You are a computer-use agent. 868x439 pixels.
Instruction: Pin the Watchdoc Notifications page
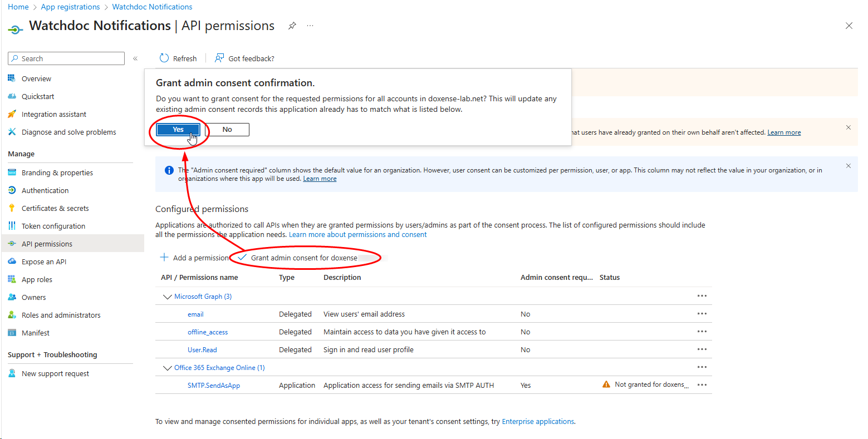tap(292, 26)
